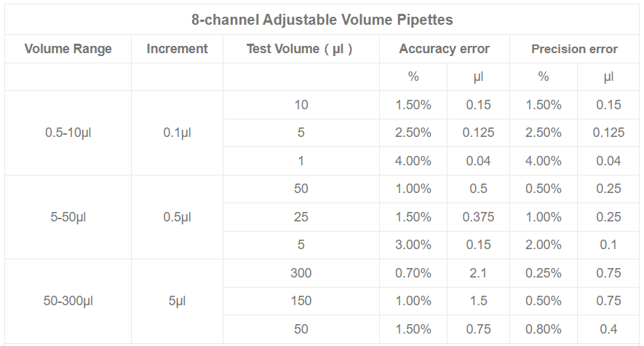Screen dimensions: 644x346
Task: Click the test volume 25 cell
Action: click(x=301, y=217)
